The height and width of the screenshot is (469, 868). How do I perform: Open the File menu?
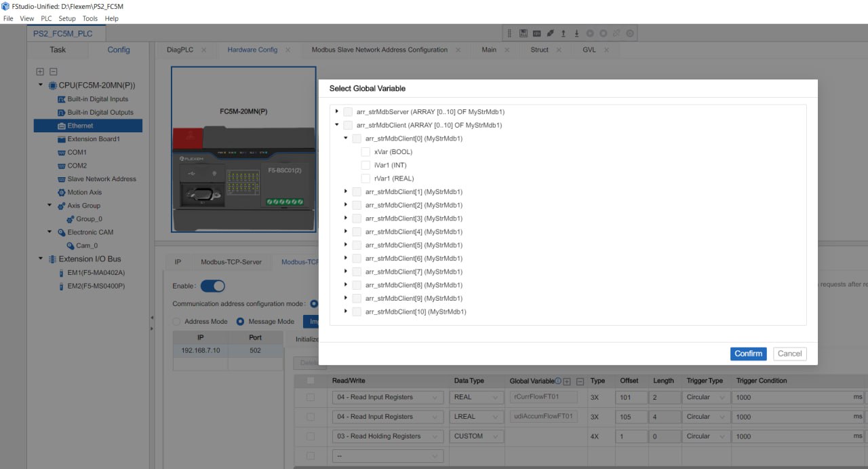(x=8, y=18)
